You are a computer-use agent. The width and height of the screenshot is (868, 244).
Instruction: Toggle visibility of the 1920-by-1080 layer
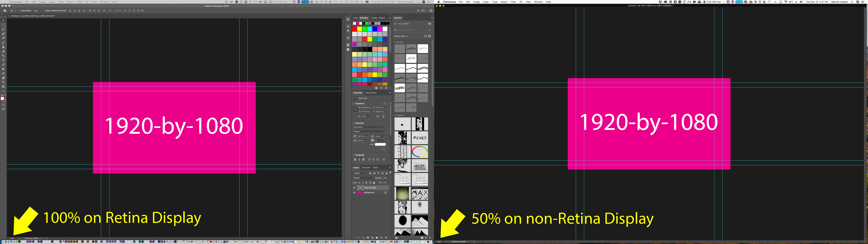tap(354, 188)
